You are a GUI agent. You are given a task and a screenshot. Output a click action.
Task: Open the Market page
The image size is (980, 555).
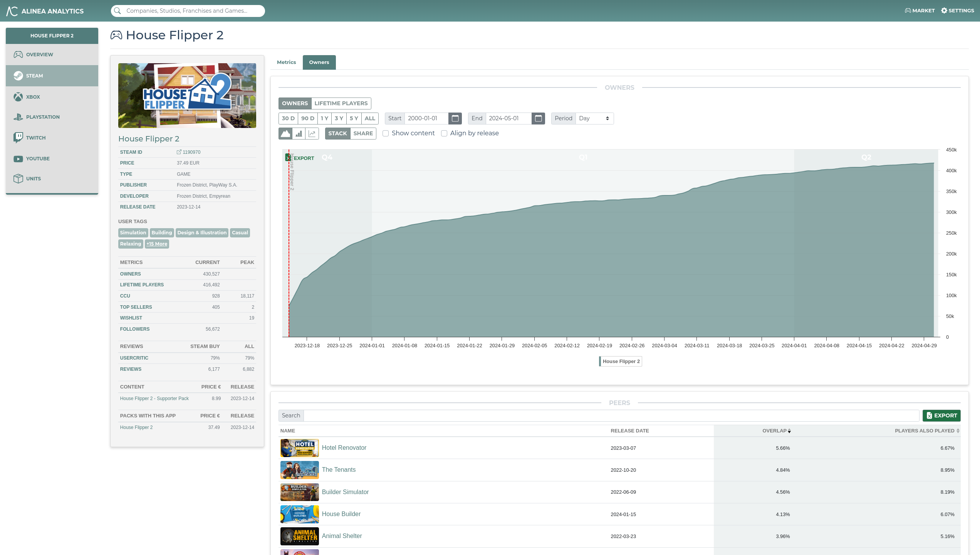(920, 11)
